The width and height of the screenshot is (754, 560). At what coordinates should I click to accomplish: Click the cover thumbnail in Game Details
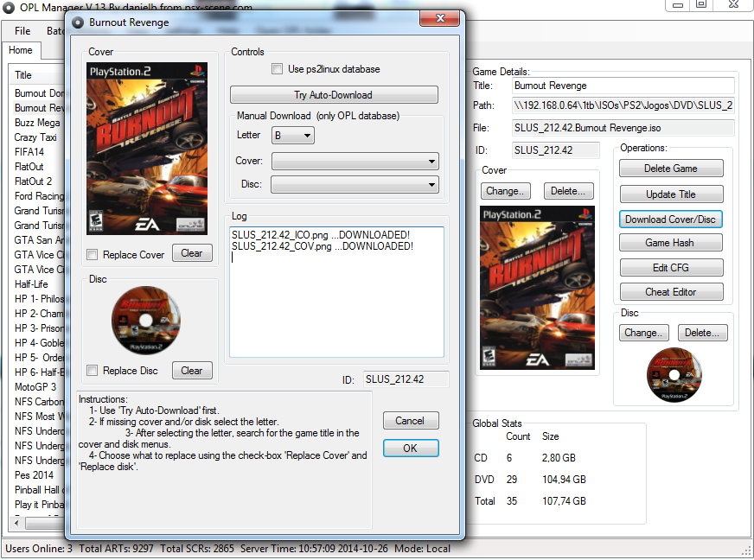[x=537, y=288]
